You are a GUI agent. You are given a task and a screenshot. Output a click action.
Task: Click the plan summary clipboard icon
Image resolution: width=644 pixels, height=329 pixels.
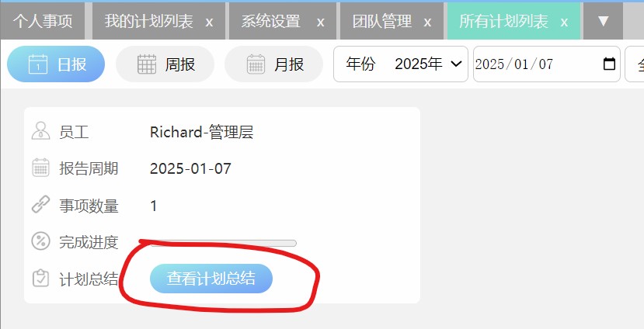[x=40, y=278]
